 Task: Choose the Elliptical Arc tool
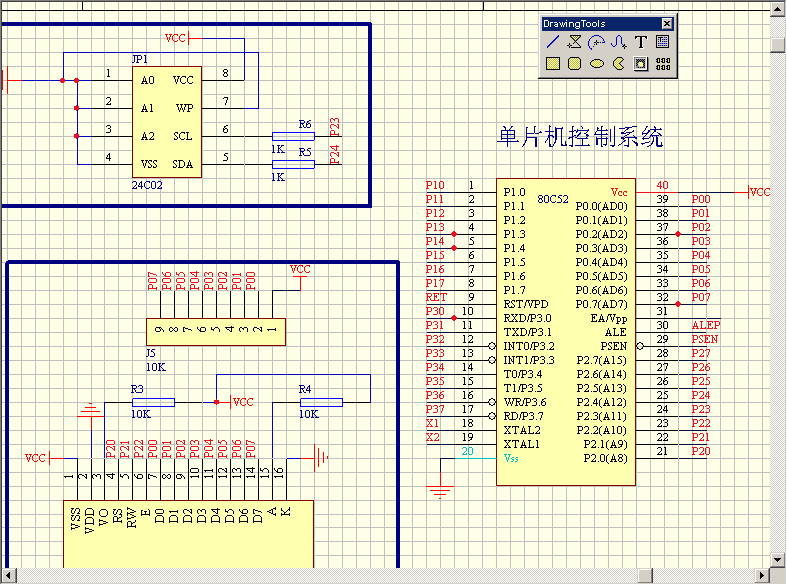point(596,42)
